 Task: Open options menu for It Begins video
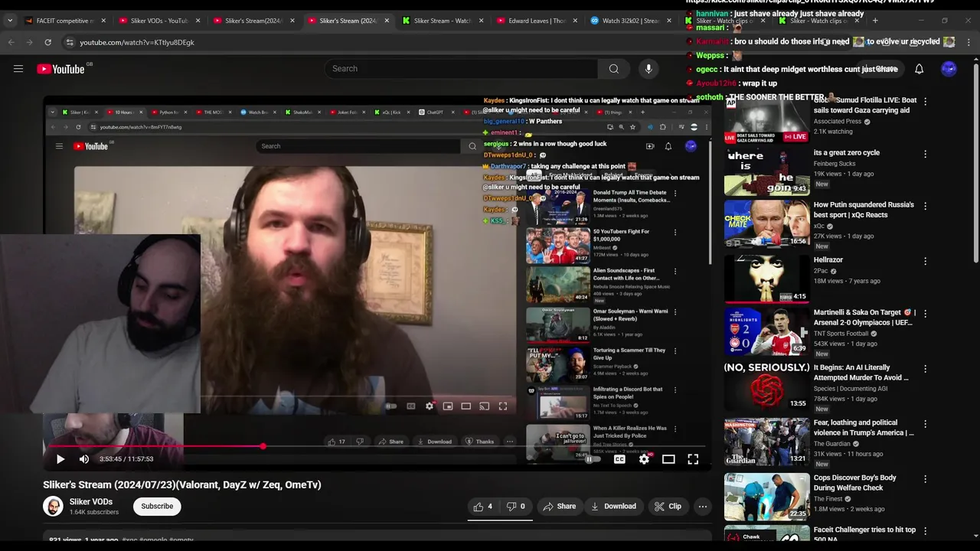(x=925, y=369)
